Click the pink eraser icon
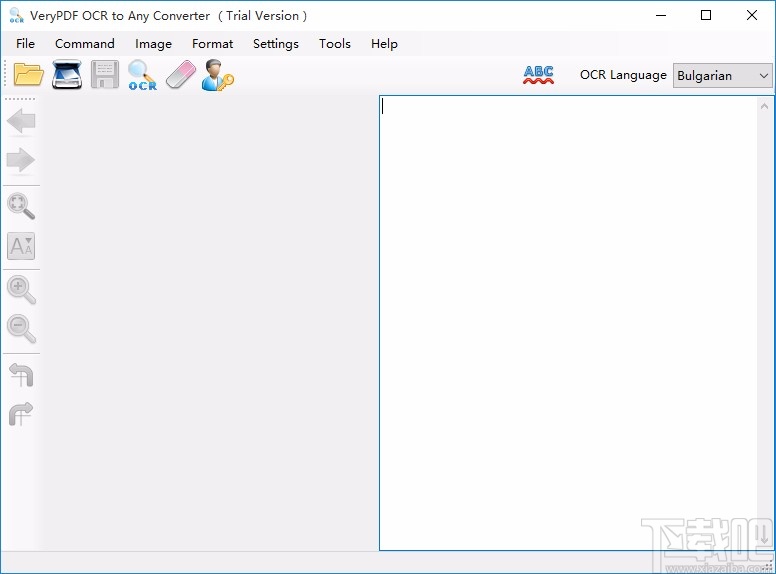This screenshot has width=776, height=574. (181, 75)
